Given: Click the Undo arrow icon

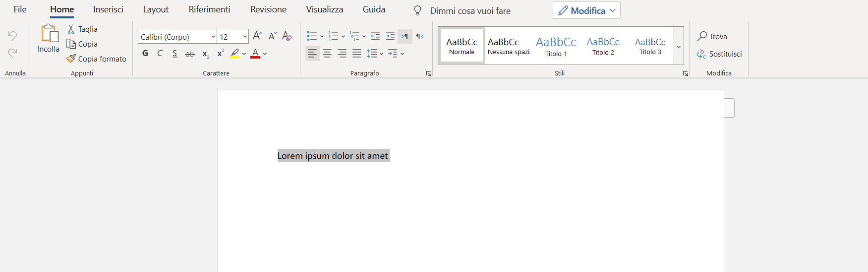Looking at the screenshot, I should coord(12,36).
